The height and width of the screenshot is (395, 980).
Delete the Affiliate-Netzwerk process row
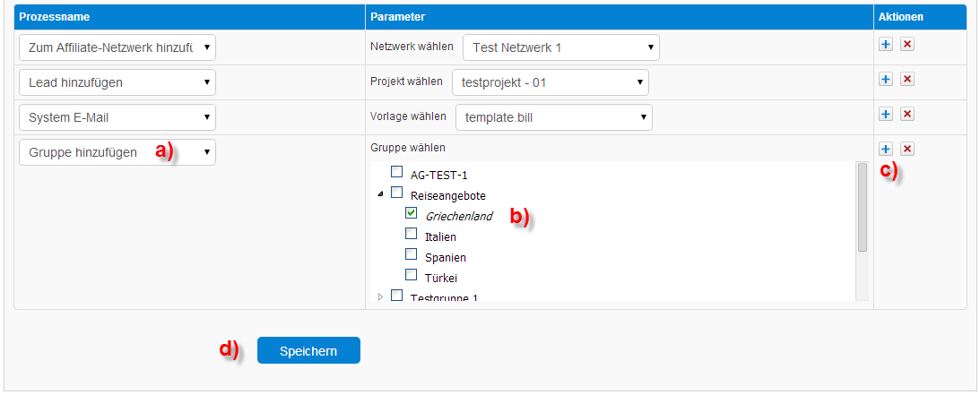point(907,44)
